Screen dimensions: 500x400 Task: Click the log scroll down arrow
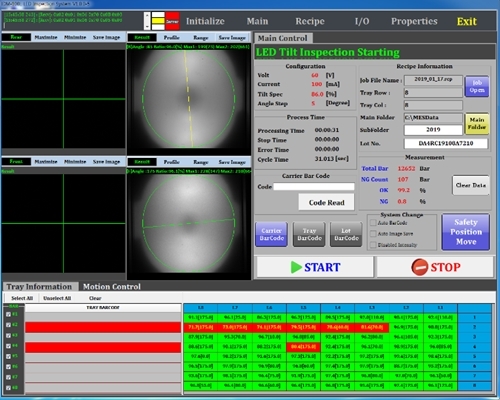[x=147, y=27]
